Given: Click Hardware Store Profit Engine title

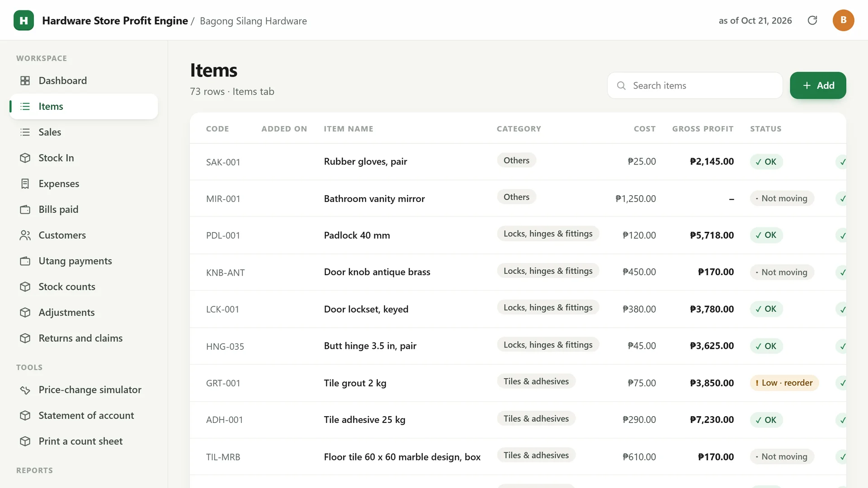Looking at the screenshot, I should point(115,20).
